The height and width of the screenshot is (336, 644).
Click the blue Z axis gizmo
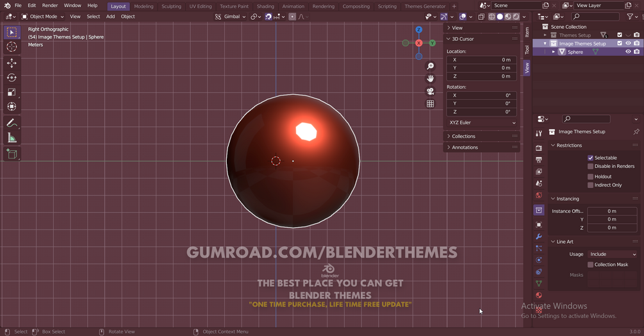418,29
